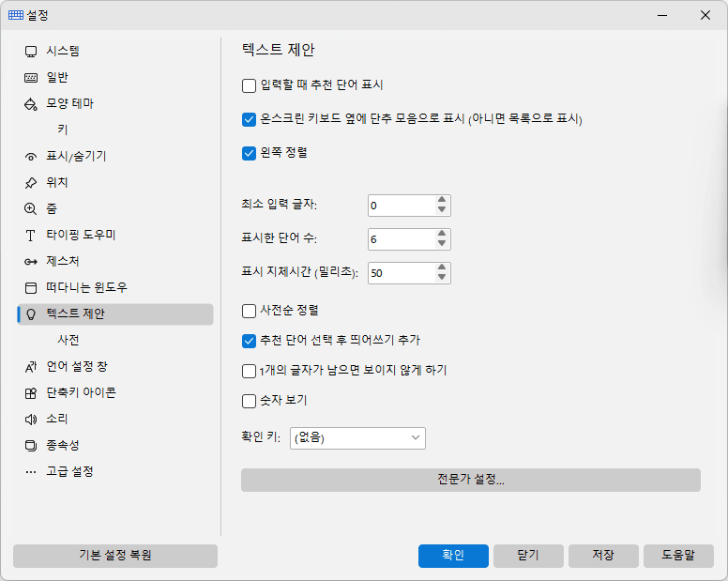
Task: Click the 모양 테마 paint bucket icon
Action: [31, 104]
